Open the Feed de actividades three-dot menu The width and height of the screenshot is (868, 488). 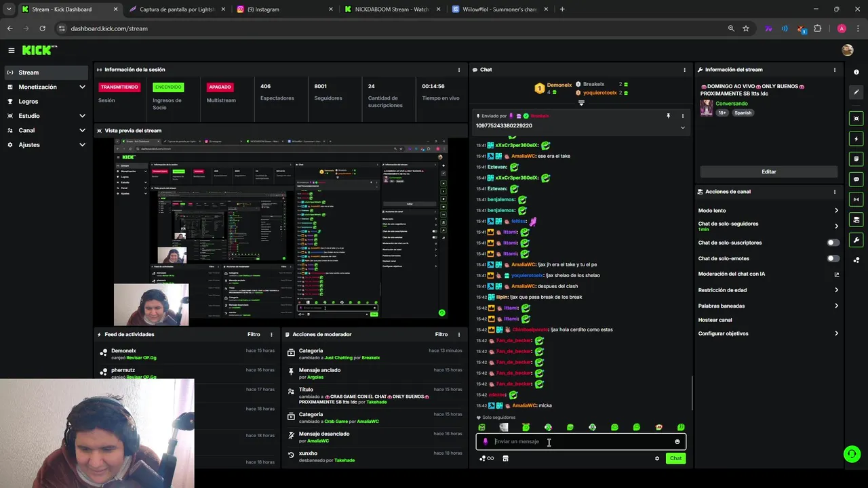point(271,334)
